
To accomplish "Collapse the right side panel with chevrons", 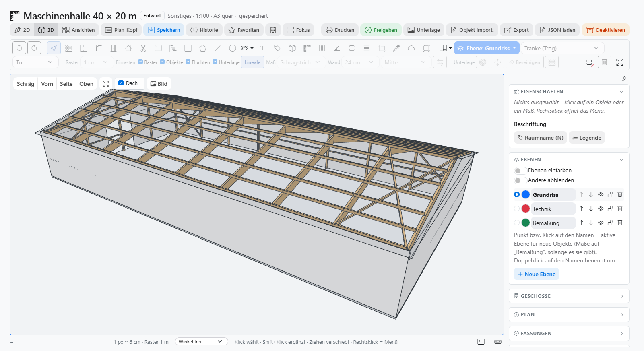I will pos(624,78).
